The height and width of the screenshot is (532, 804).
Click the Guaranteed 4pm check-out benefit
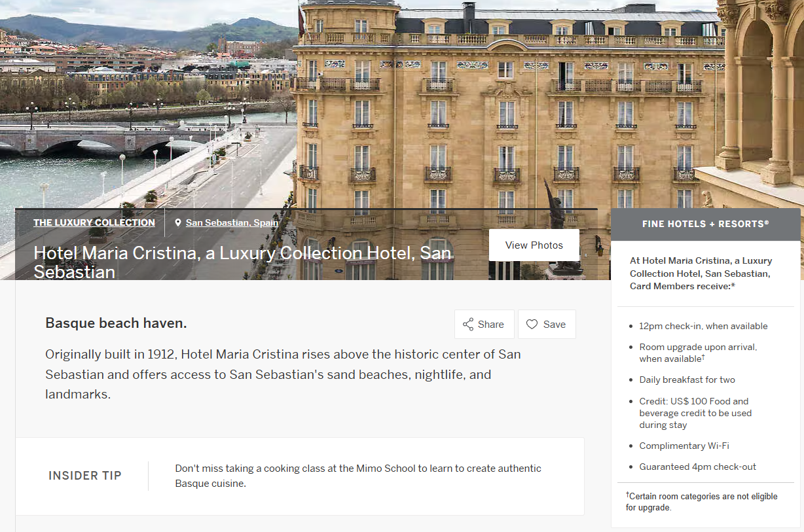point(698,467)
